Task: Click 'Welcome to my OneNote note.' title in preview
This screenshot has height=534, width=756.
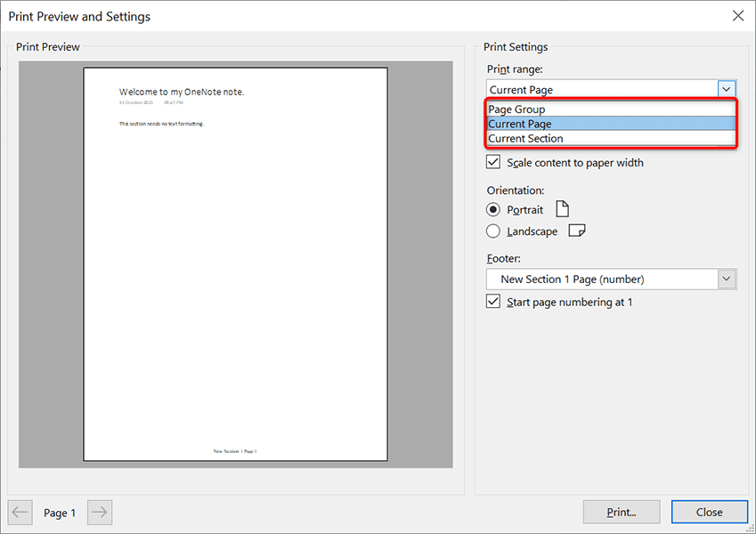Action: [x=182, y=92]
